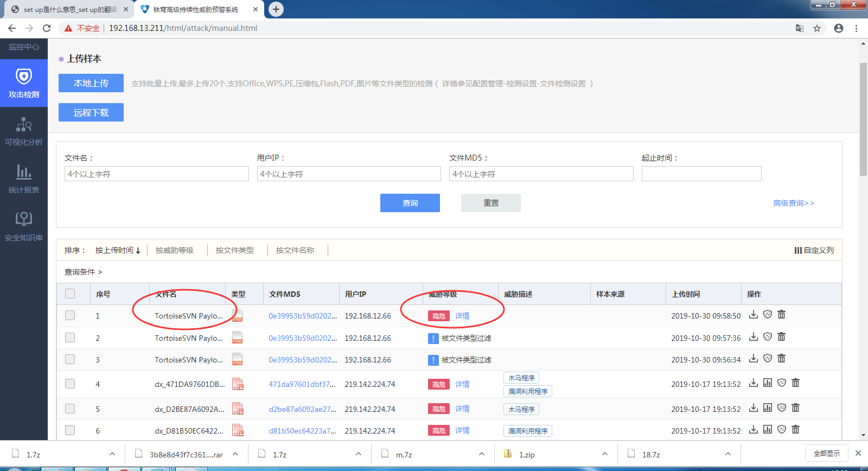The width and height of the screenshot is (868, 471).
Task: Open the 安全知识库 sidebar section
Action: click(x=24, y=227)
